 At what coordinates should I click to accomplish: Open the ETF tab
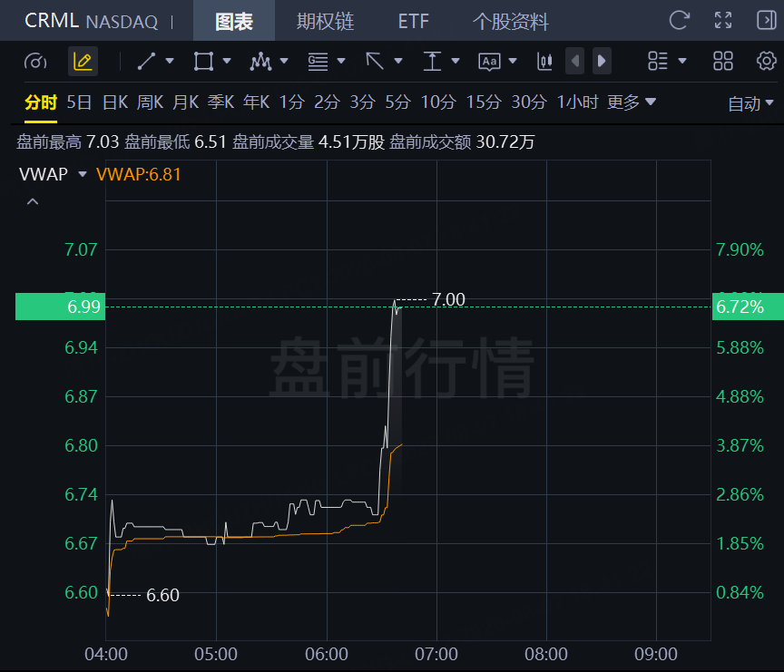414,21
